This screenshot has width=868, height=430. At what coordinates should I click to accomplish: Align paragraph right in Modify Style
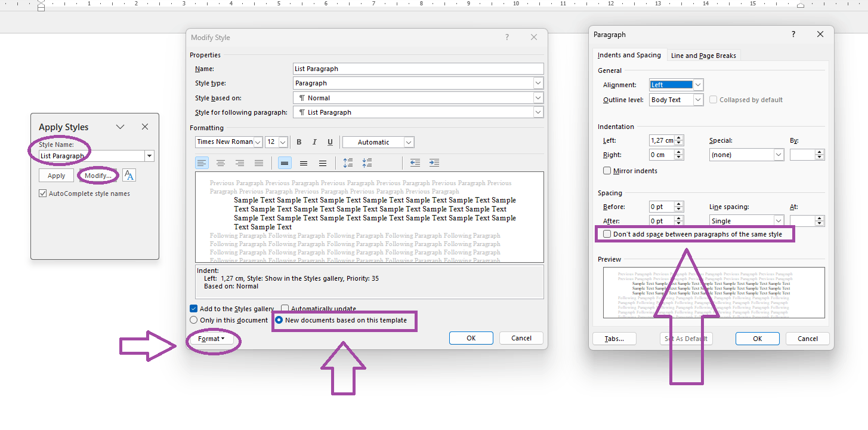[240, 163]
